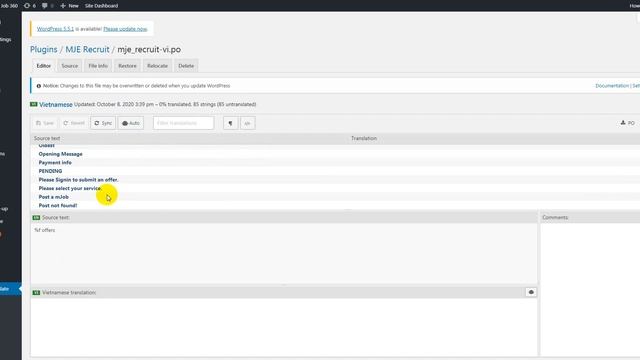Click the Vietnamese language link

[x=56, y=104]
